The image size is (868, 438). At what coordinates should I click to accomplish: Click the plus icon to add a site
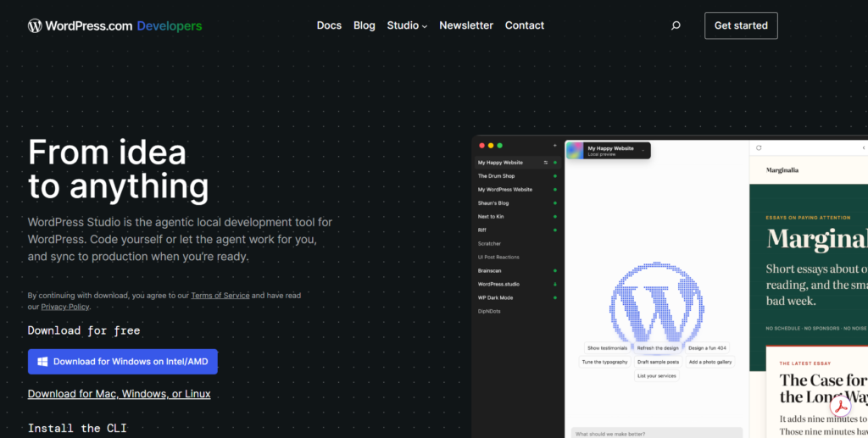tap(554, 146)
